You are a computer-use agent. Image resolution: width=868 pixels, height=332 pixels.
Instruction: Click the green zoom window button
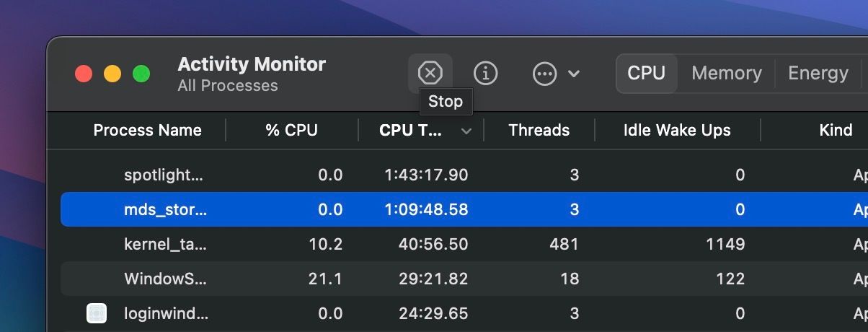click(x=141, y=74)
